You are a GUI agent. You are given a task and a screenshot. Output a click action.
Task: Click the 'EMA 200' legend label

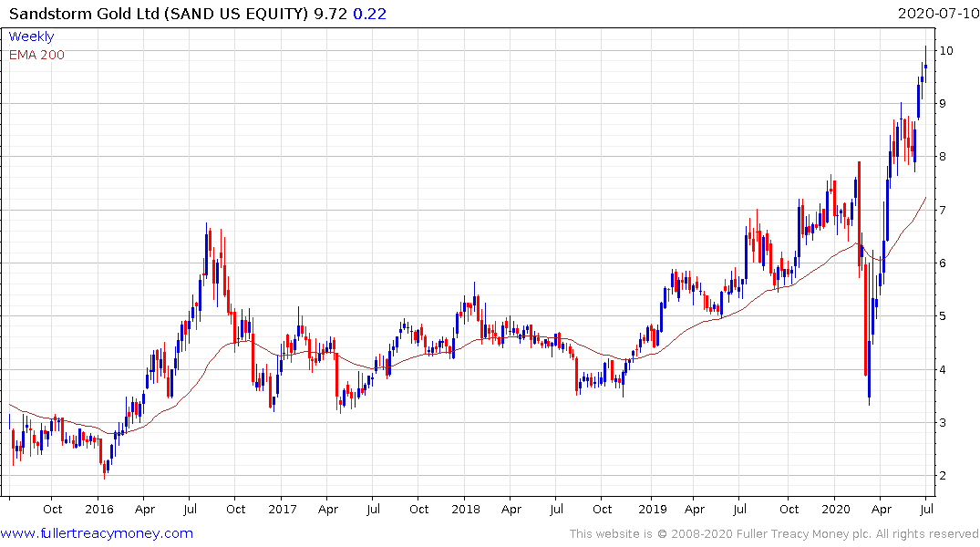[x=36, y=55]
